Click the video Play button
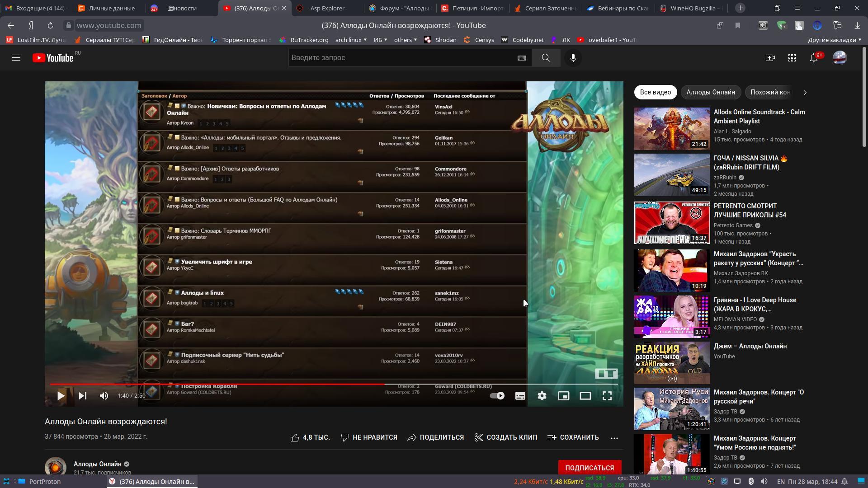This screenshot has height=488, width=868. coord(61,396)
